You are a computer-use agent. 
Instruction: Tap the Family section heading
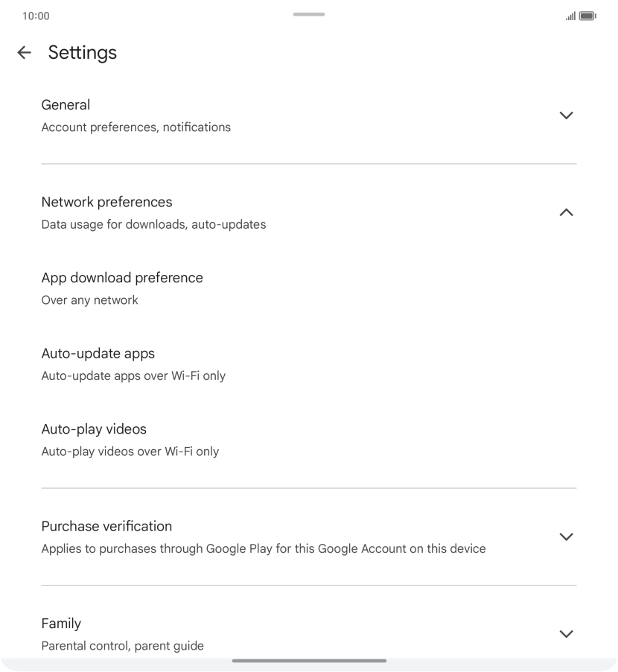(x=61, y=624)
